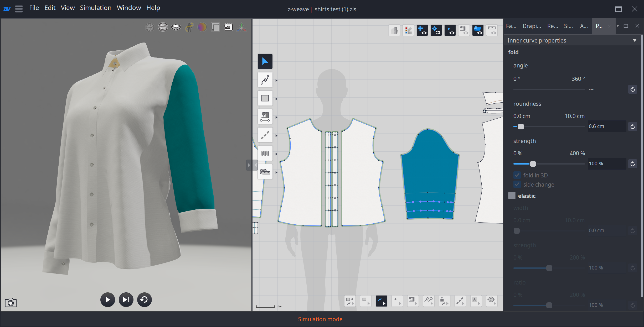
Task: Select the star graphic selection filter
Action: point(476,301)
